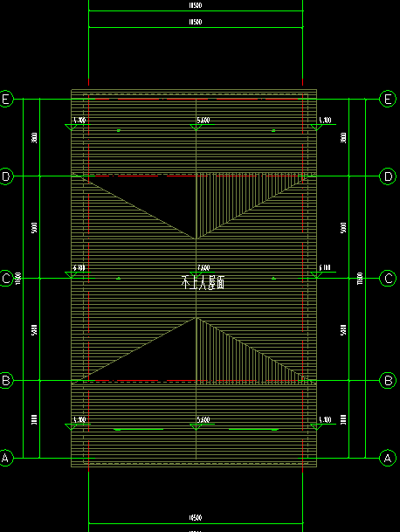Viewport: 400px width, 532px height.
Task: Select axis bubble E at the left end of its grid line
Action: [x=6, y=99]
